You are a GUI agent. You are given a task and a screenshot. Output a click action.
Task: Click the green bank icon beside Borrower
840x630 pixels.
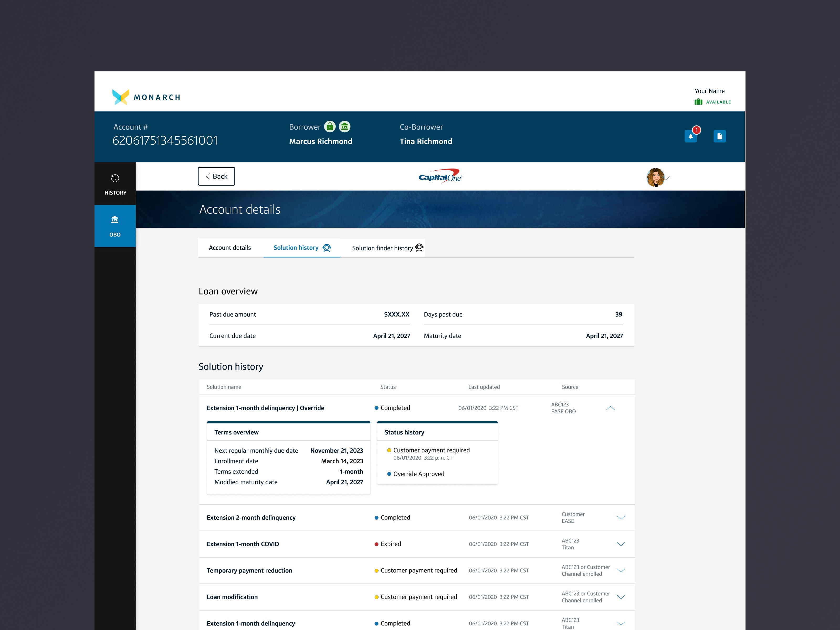(344, 127)
